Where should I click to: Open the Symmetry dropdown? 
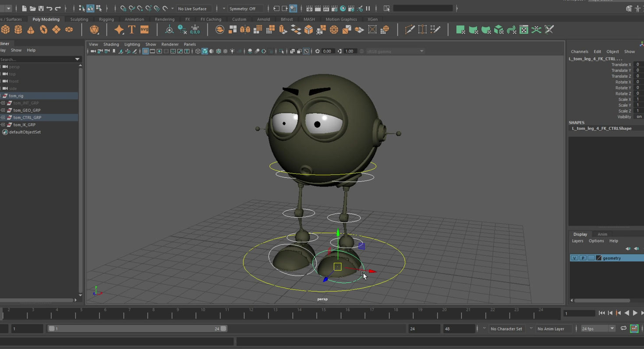tap(224, 8)
